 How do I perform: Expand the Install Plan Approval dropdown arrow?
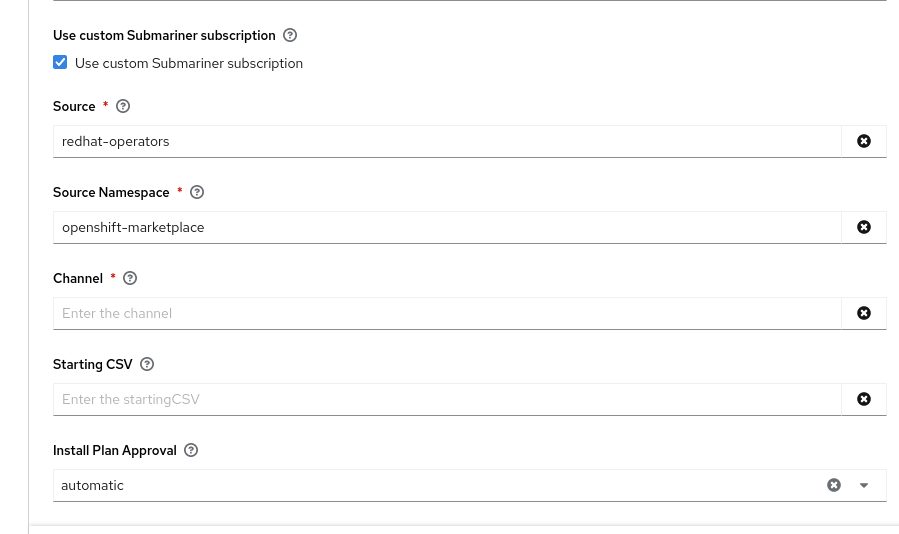coord(864,485)
